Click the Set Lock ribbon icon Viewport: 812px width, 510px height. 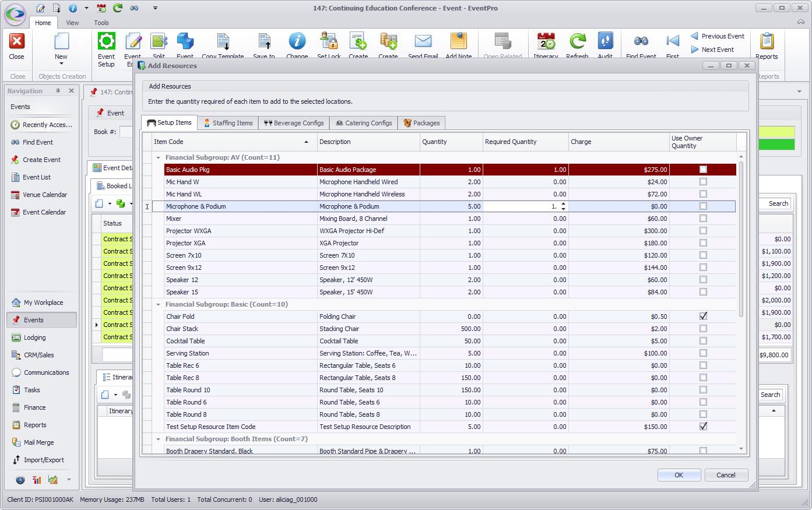tap(329, 41)
